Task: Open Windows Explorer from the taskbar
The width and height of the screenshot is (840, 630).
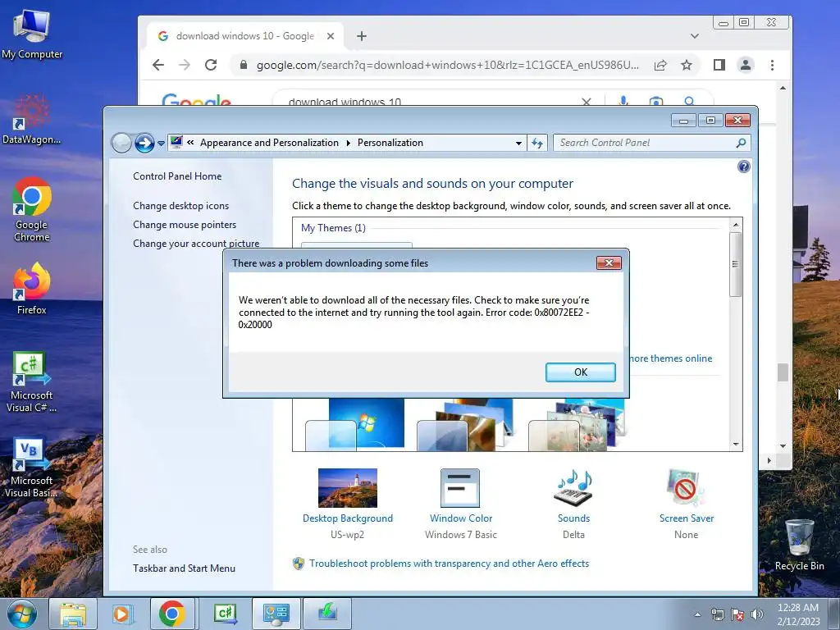Action: pos(73,614)
